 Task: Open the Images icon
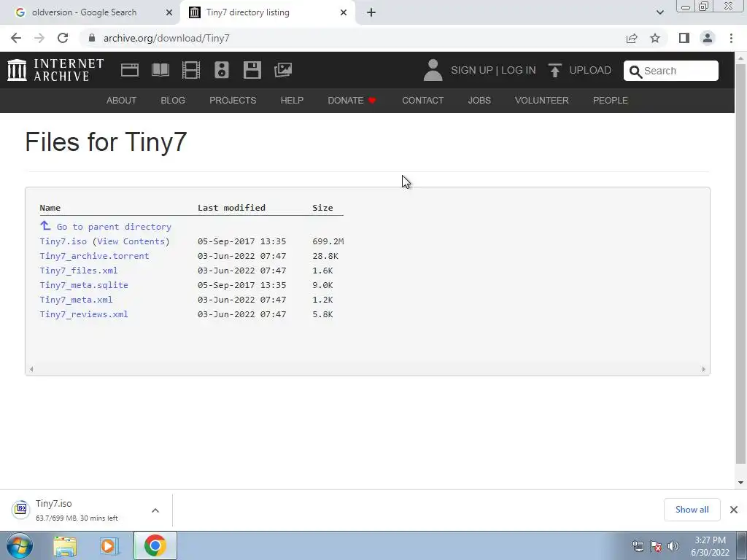[x=283, y=70]
